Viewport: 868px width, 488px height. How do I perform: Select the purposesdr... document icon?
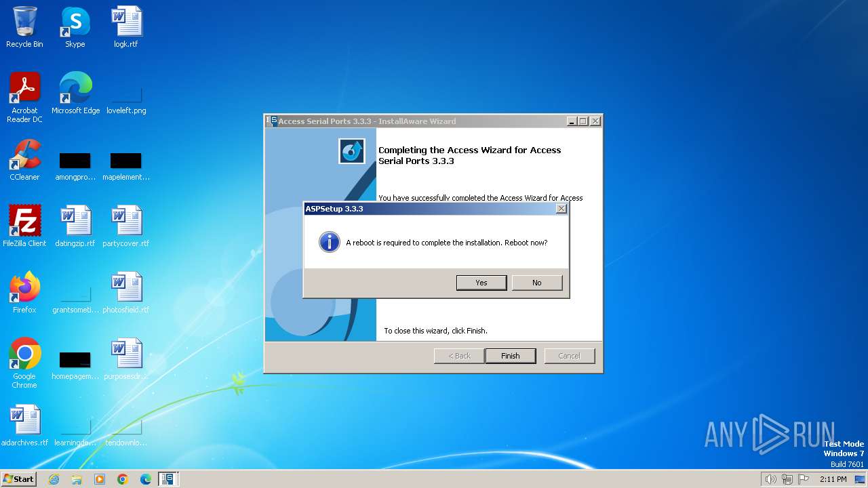126,359
